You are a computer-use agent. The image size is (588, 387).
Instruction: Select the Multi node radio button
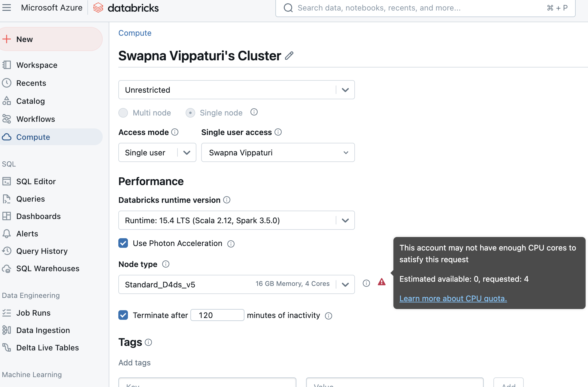point(123,113)
